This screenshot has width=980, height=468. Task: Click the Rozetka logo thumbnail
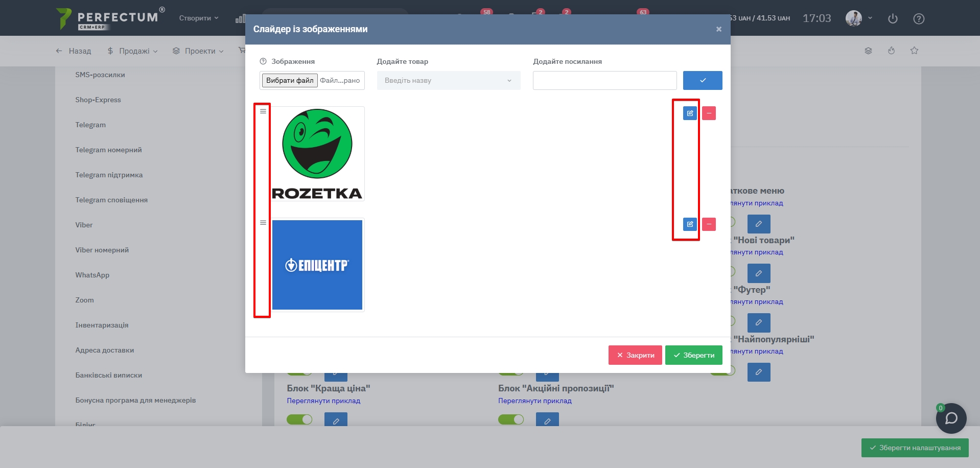pyautogui.click(x=317, y=154)
